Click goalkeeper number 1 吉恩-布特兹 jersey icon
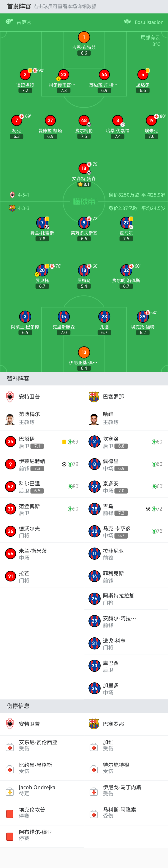This screenshot has height=868, width=168. tap(84, 37)
